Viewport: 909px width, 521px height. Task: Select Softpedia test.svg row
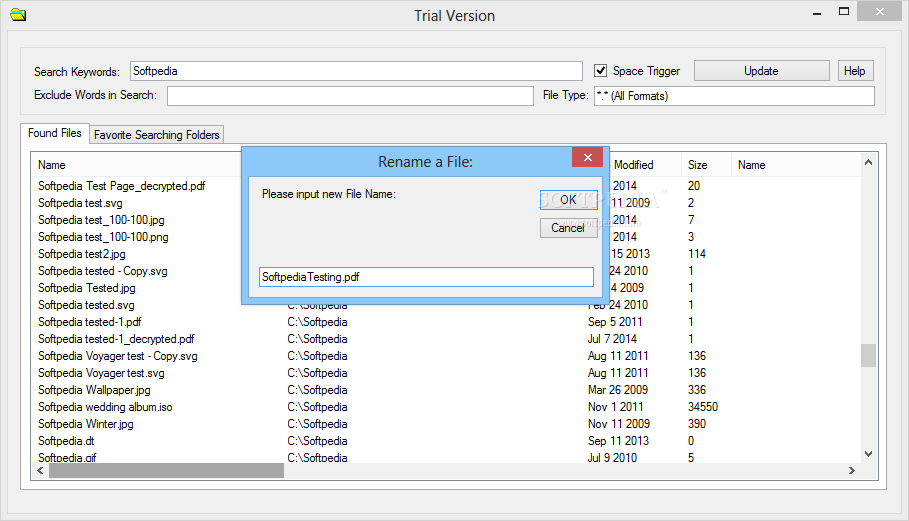click(x=80, y=203)
